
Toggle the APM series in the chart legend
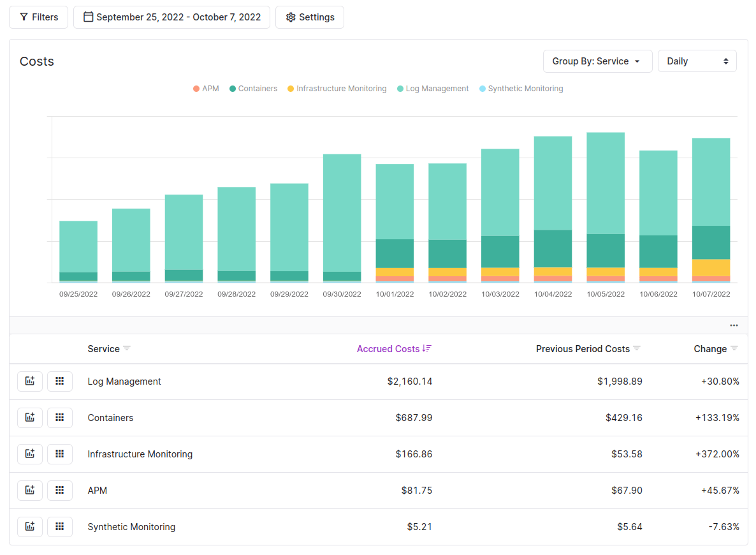[205, 88]
